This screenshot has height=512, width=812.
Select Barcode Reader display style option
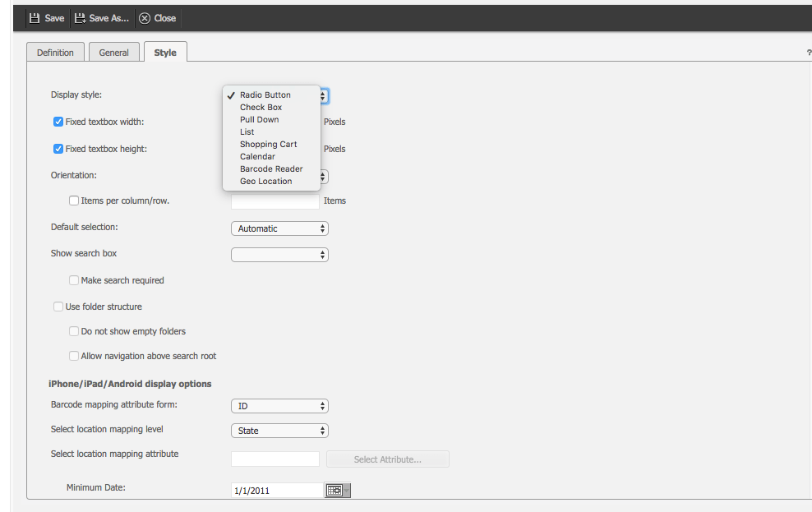point(271,168)
